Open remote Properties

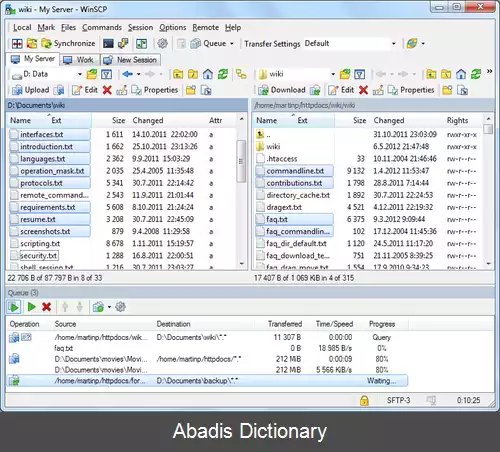tap(411, 90)
